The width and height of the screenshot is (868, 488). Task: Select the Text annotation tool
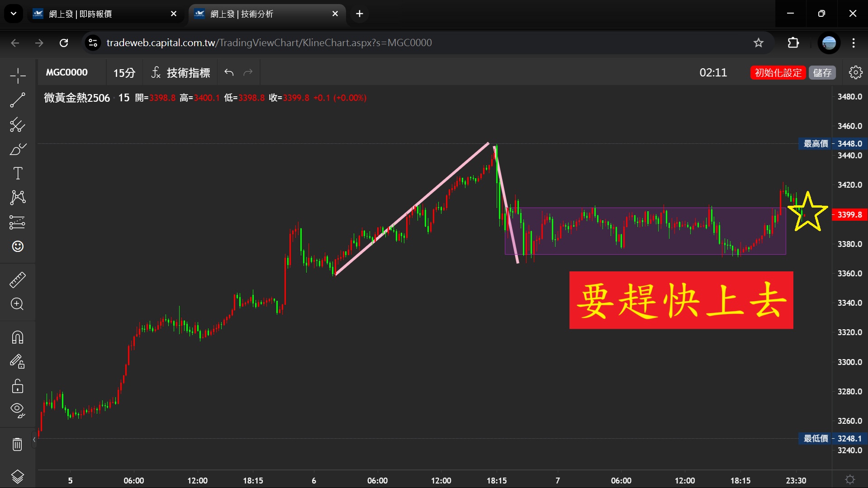18,173
